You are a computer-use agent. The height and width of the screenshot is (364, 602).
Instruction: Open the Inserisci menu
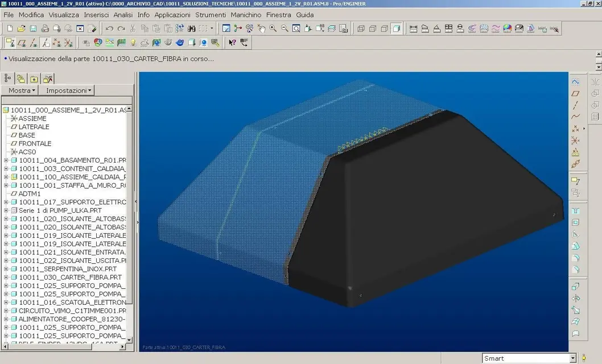pos(96,15)
